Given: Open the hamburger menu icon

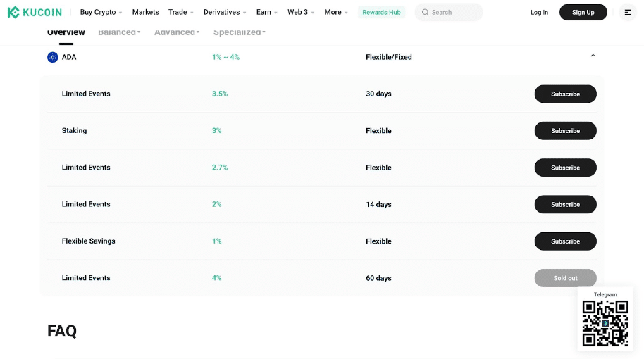Looking at the screenshot, I should point(628,12).
